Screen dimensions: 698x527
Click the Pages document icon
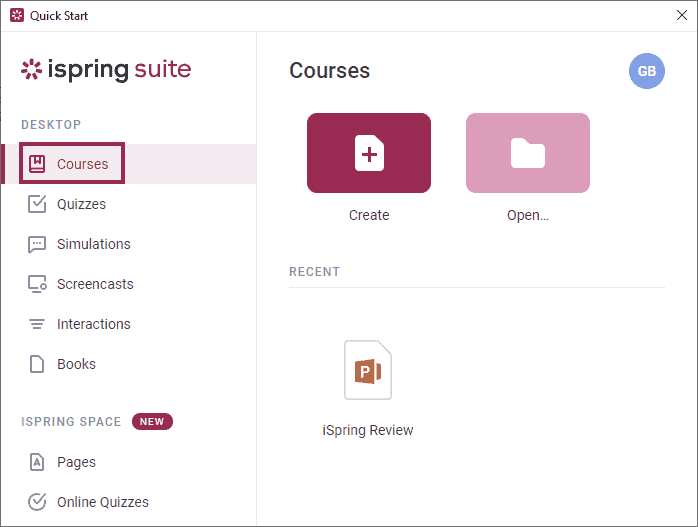(x=37, y=462)
